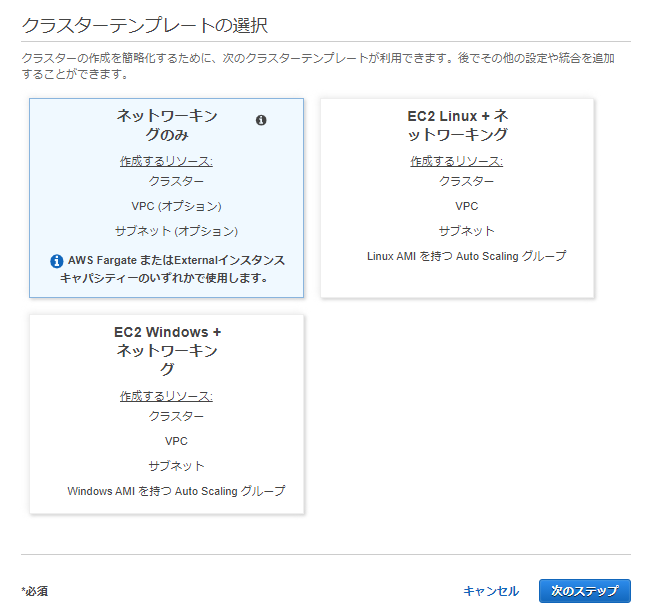The image size is (660, 614).
Task: Click クラスター text in EC2 Linux card
Action: pyautogui.click(x=467, y=181)
